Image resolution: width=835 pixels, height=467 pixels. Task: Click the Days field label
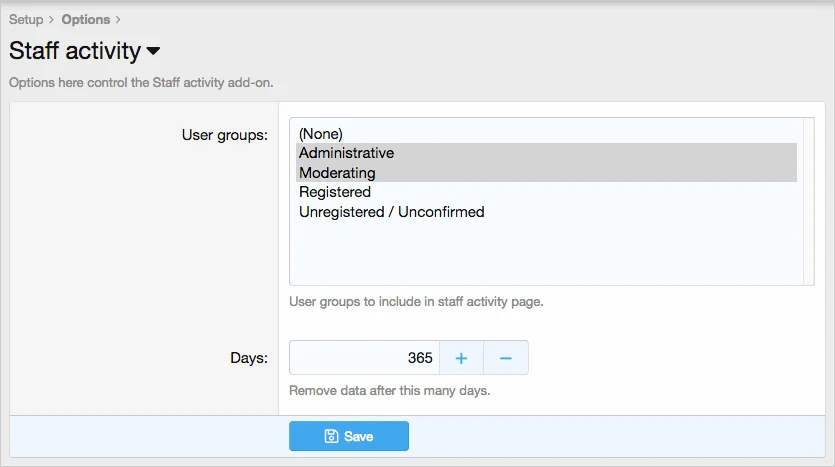point(241,358)
